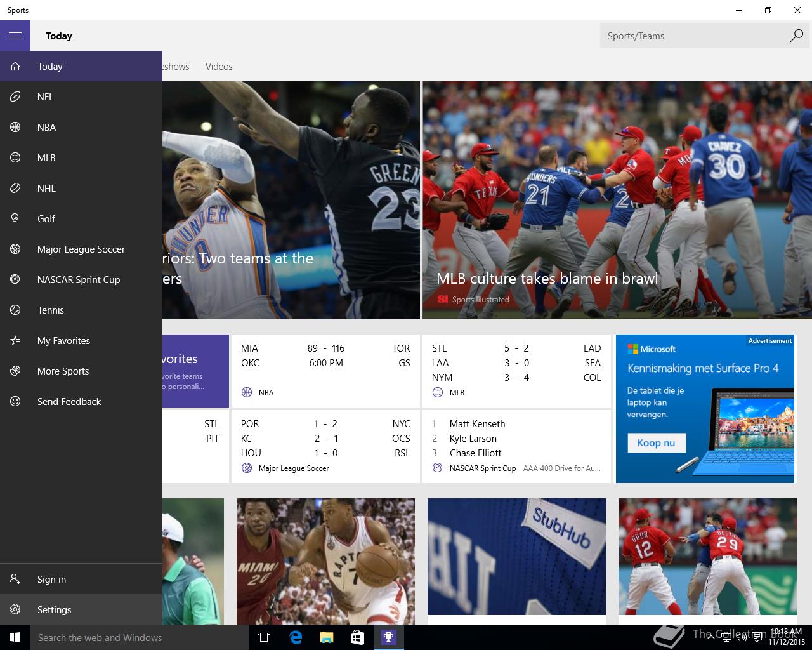Open the Tennis section

pos(81,310)
